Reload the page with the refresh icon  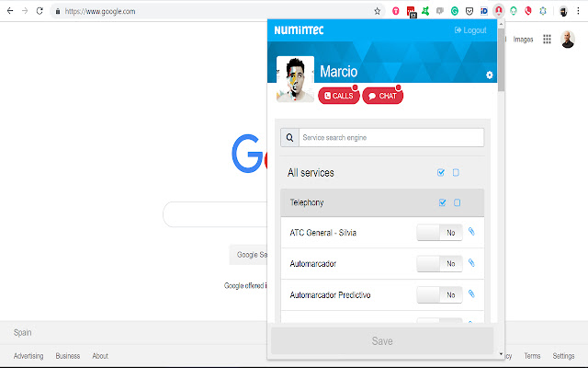pos(40,11)
